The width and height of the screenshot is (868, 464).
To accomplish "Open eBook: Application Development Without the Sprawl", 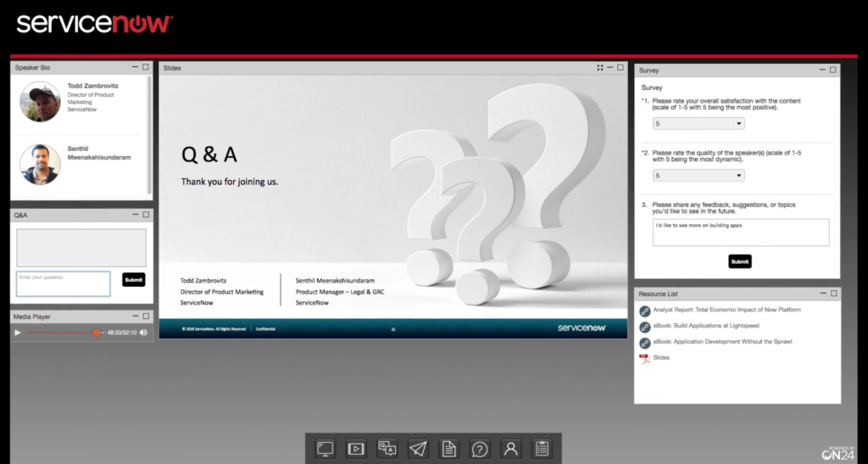I will [x=722, y=342].
